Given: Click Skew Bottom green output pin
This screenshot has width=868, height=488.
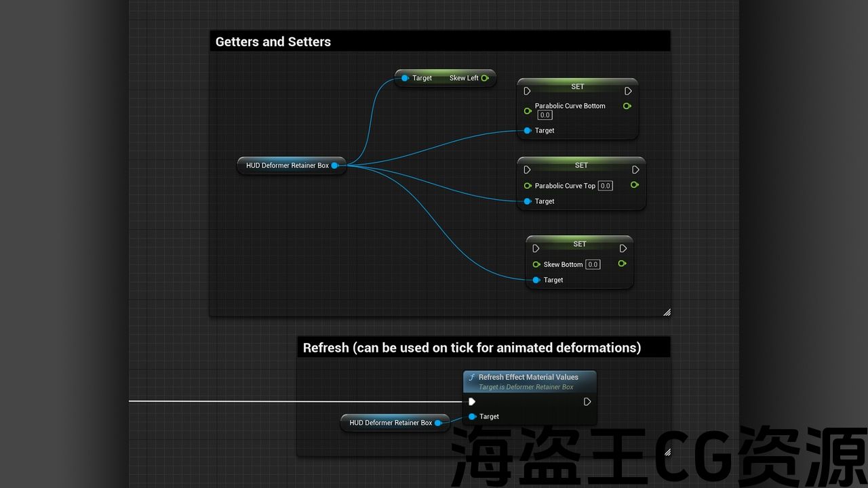Looking at the screenshot, I should pos(622,264).
